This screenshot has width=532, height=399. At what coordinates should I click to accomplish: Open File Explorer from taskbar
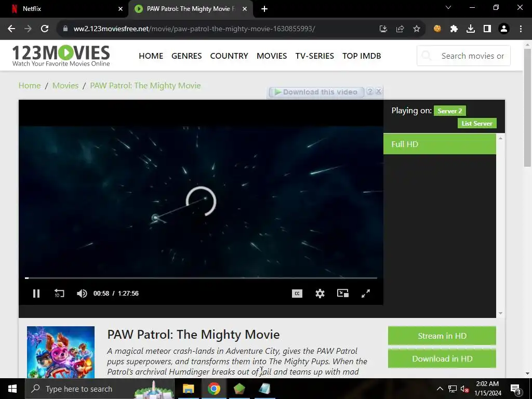coord(188,389)
